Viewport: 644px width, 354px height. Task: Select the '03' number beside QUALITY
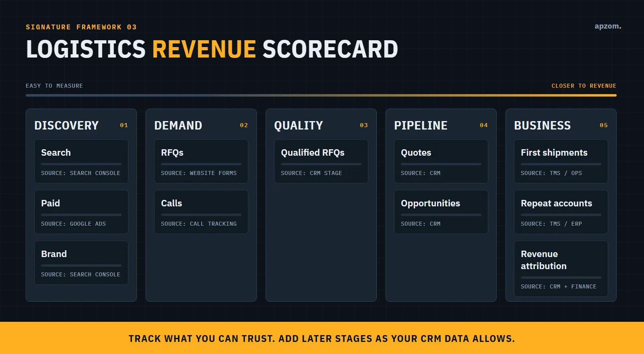coord(364,125)
